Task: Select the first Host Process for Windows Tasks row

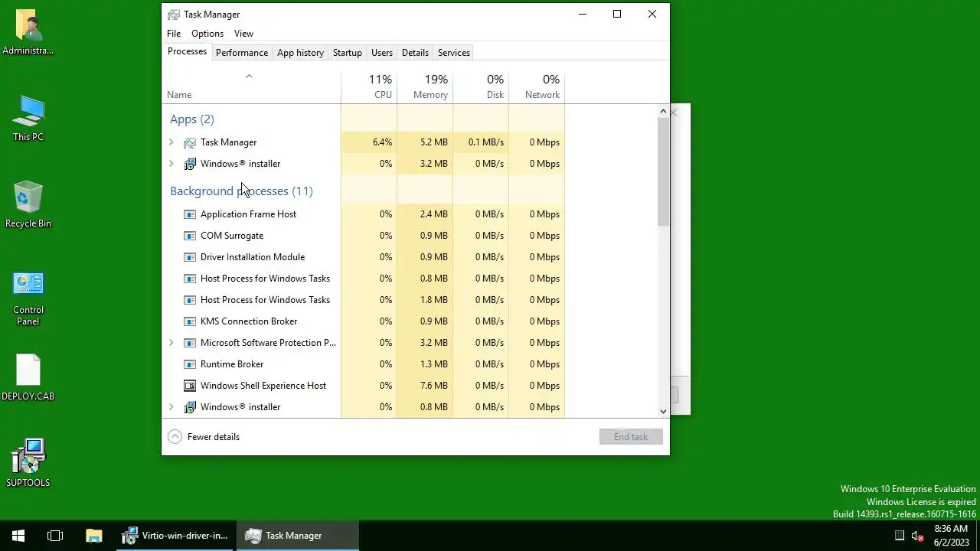Action: click(x=364, y=279)
